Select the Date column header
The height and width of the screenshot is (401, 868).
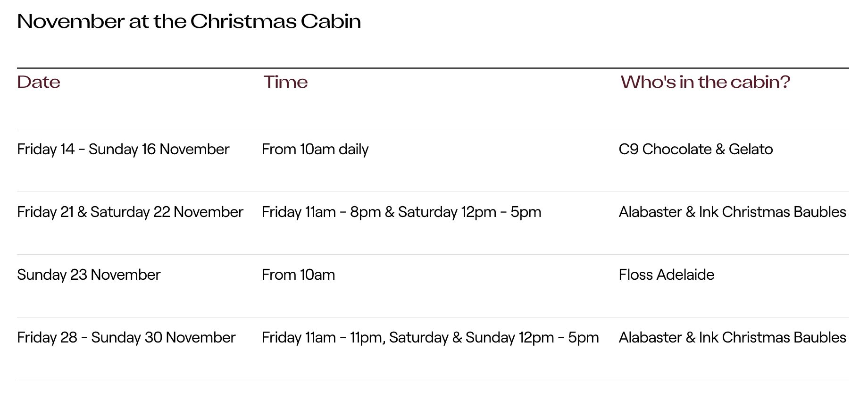[39, 82]
